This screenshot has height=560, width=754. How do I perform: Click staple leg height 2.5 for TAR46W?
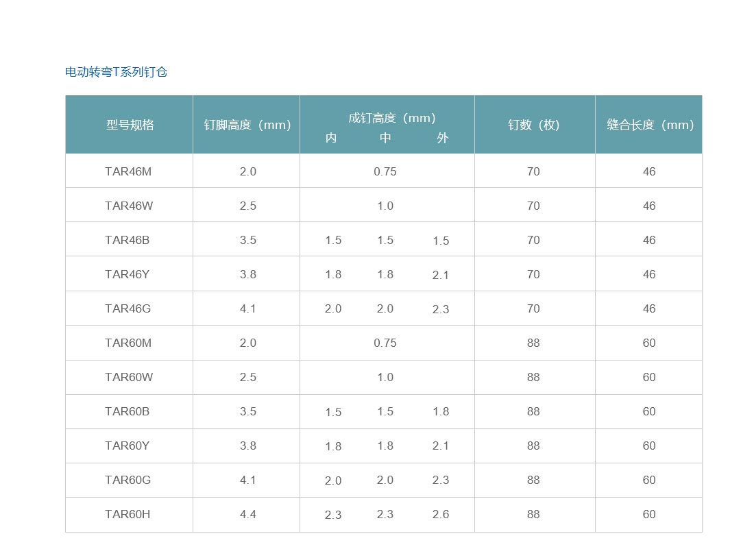[248, 206]
